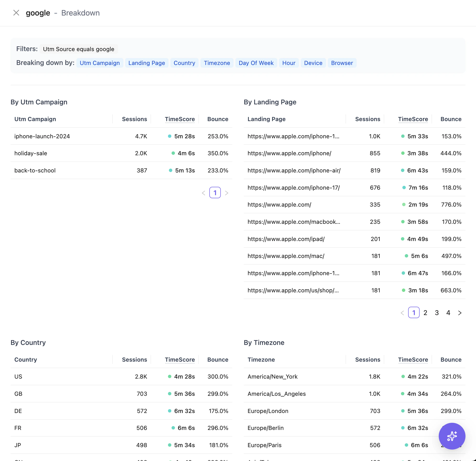Select the iphone-launch-2024 campaign row
Screen dimensions: 476x461
click(x=121, y=136)
